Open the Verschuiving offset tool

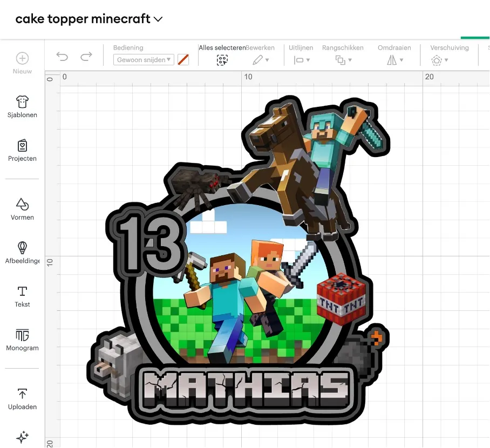click(x=439, y=60)
